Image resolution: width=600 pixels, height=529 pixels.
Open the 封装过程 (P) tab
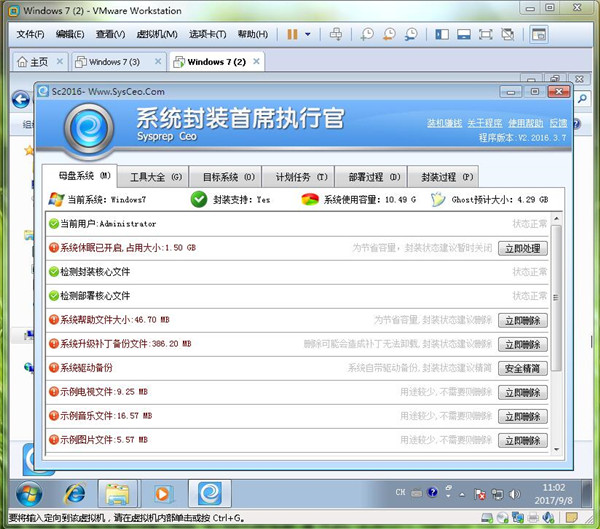tap(444, 177)
